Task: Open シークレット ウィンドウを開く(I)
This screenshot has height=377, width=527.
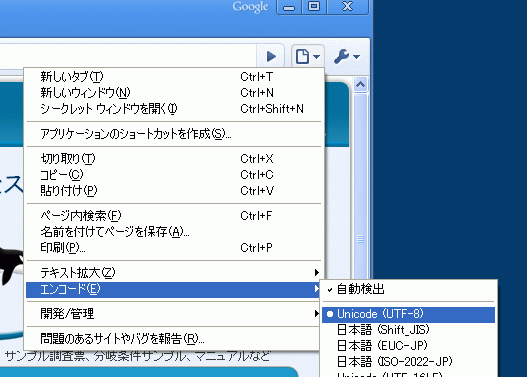Action: [174, 109]
